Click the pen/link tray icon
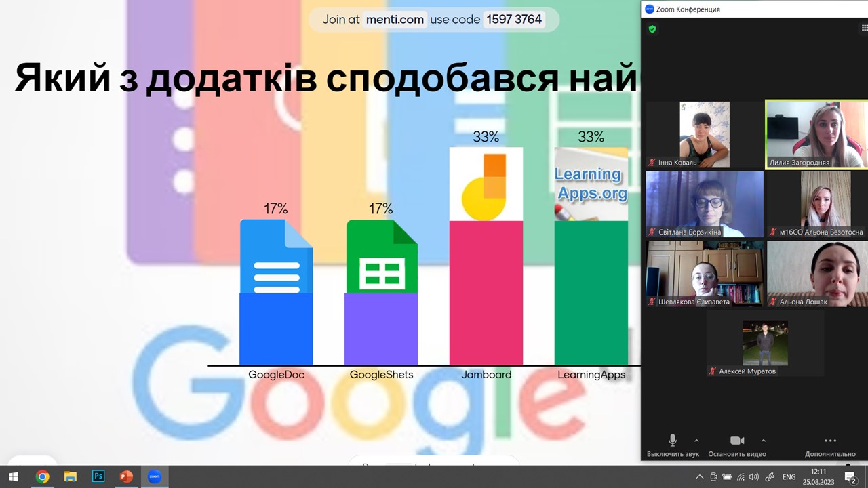The height and width of the screenshot is (488, 868). pos(769,476)
